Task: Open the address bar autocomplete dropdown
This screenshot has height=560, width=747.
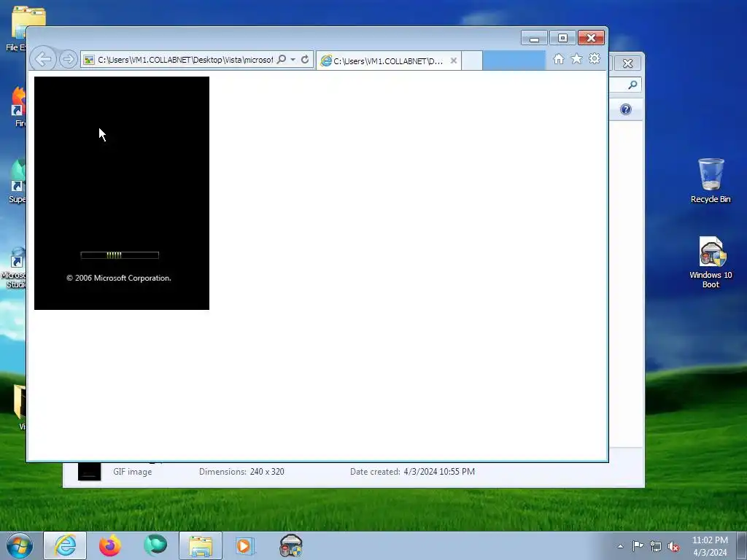Action: point(293,60)
